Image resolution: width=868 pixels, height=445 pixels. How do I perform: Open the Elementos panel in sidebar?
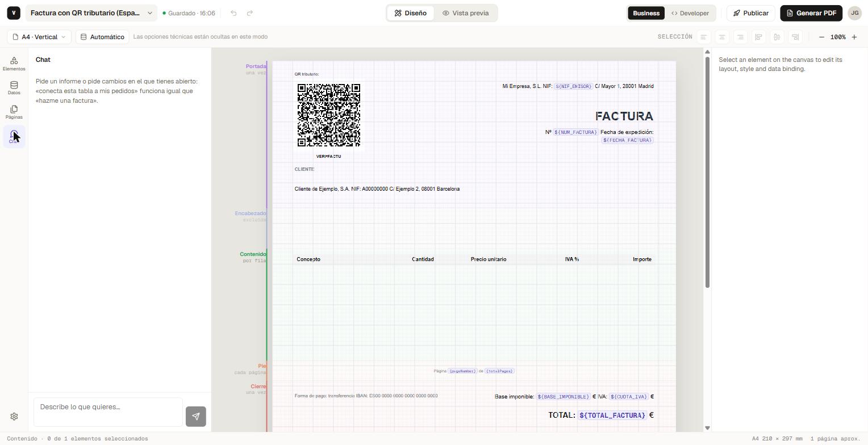click(14, 64)
